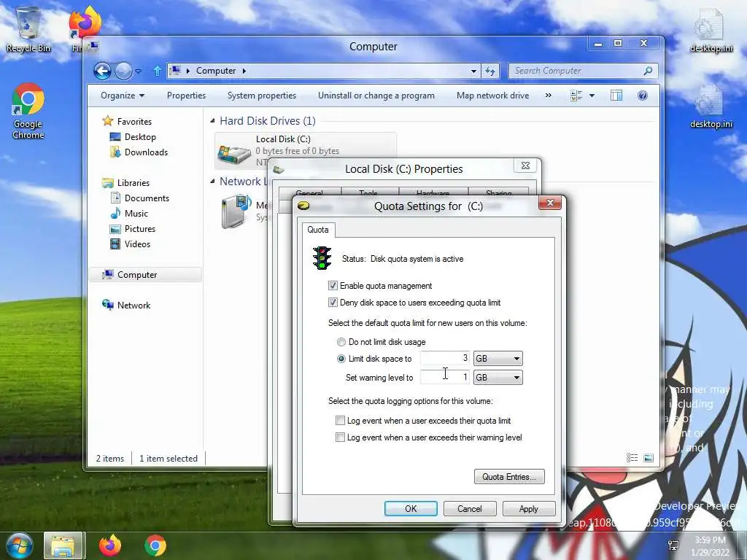
Task: Open recent pages dropdown arrow
Action: point(138,71)
